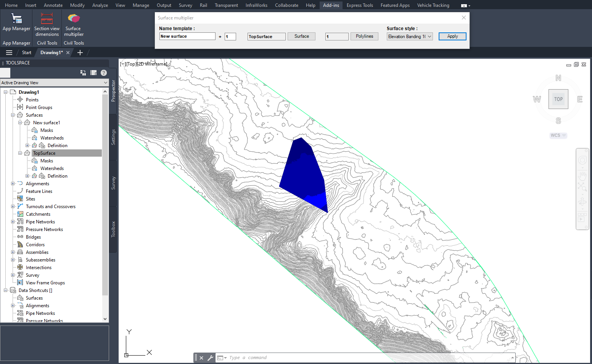
Task: Close the Drawing1 file tab
Action: point(68,53)
